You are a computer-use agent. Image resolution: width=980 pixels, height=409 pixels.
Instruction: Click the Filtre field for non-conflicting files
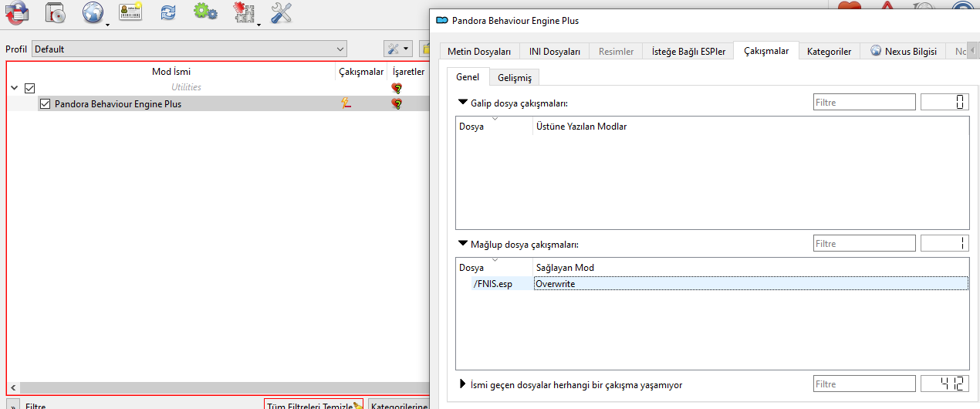pyautogui.click(x=864, y=384)
